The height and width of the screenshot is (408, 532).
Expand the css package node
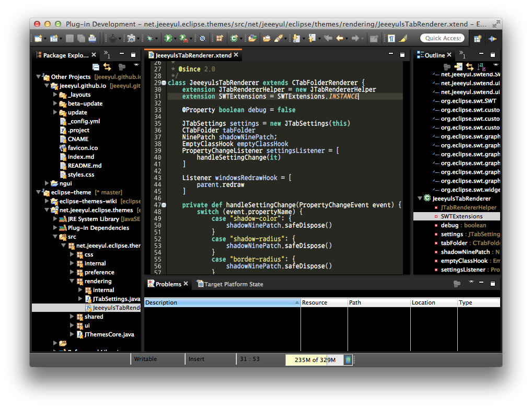(72, 254)
